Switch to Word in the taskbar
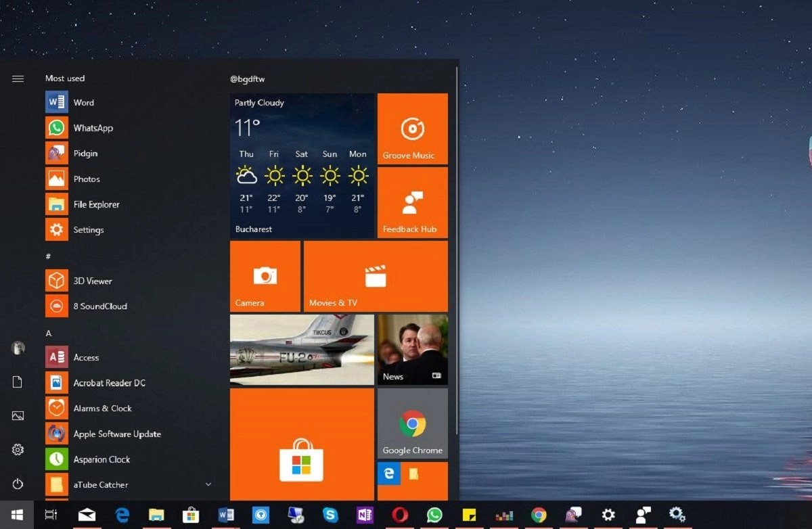The image size is (812, 529). click(226, 515)
